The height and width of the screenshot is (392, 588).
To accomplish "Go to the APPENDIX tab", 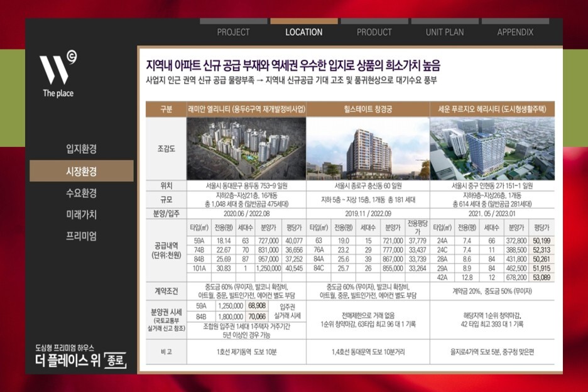I will point(515,32).
